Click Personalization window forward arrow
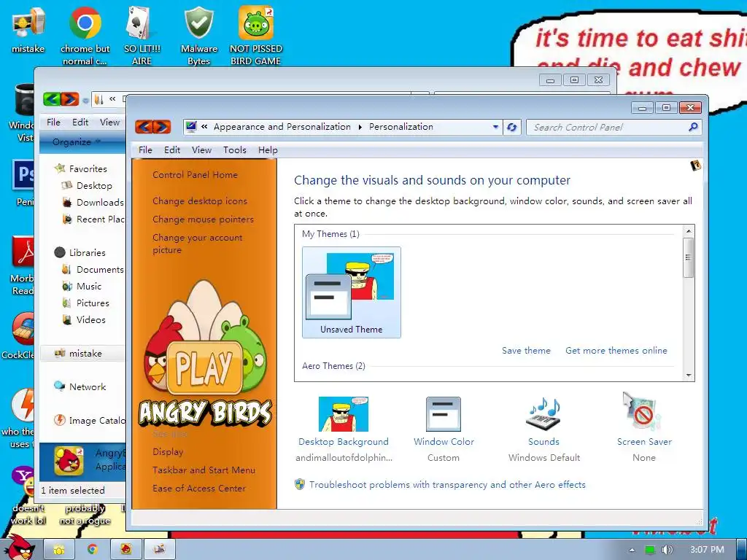 (x=162, y=127)
